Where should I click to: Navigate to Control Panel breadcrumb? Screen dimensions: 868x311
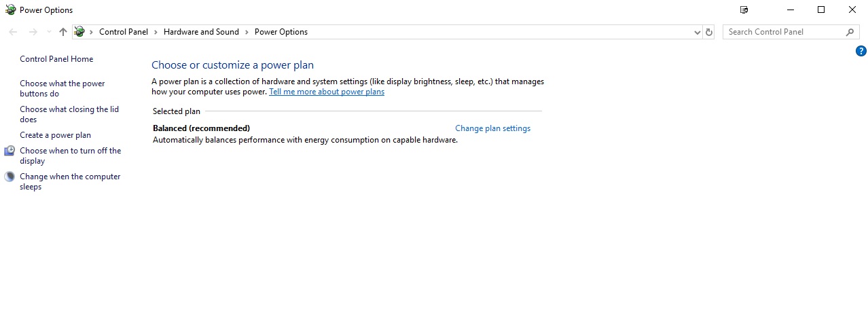click(x=123, y=32)
